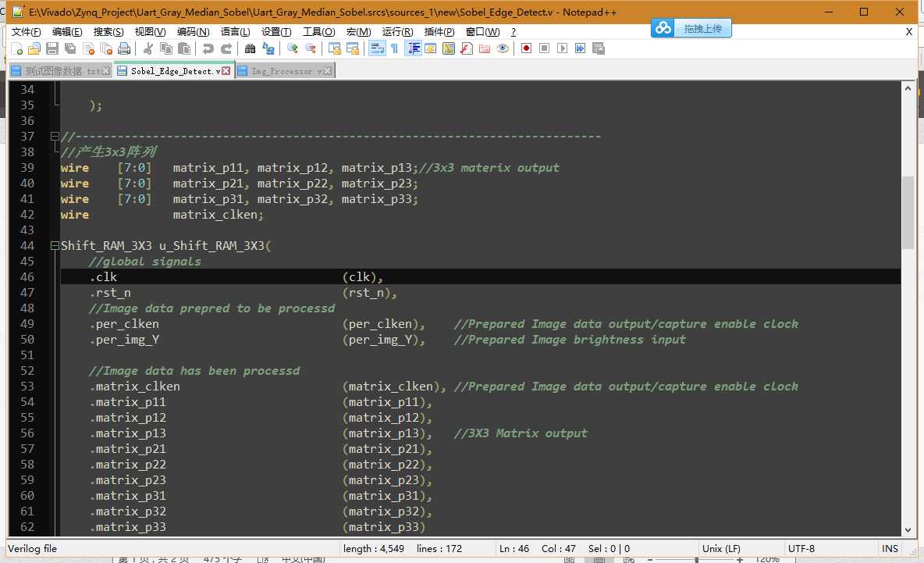This screenshot has height=563, width=924.
Task: Toggle word wrap
Action: [x=377, y=48]
